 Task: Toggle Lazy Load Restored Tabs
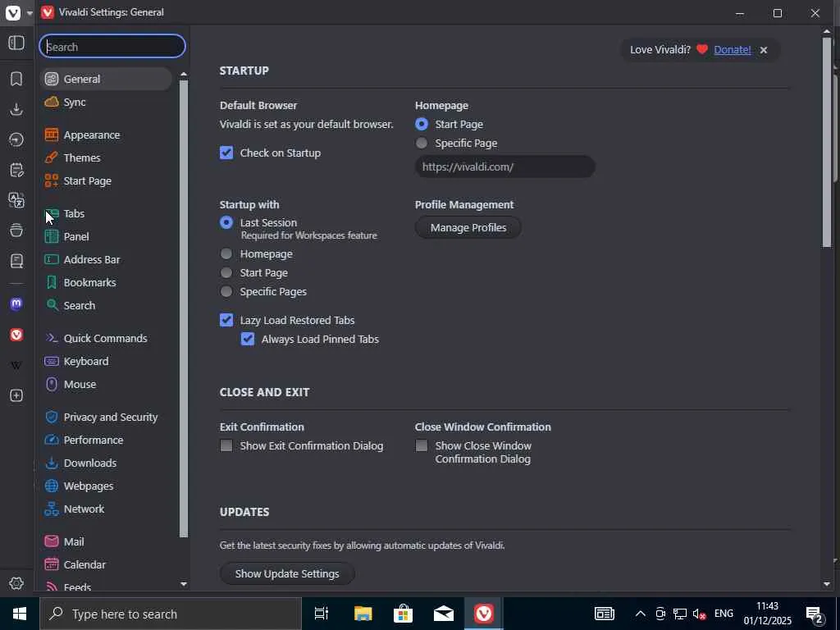226,320
